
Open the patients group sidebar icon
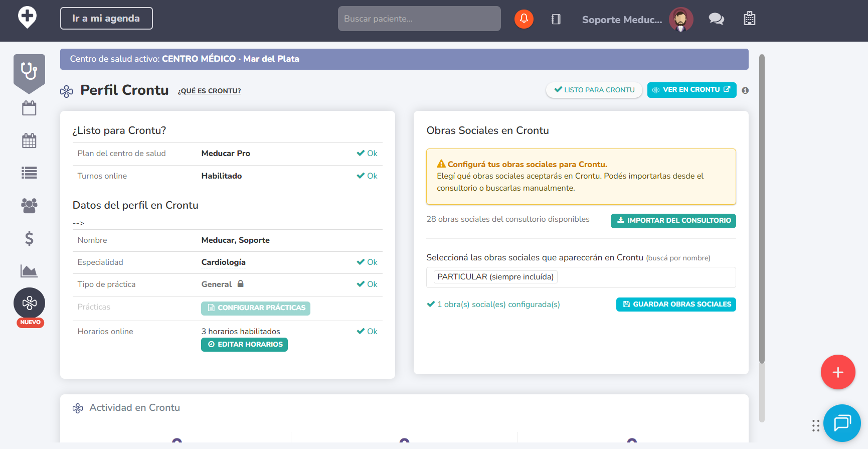(29, 205)
